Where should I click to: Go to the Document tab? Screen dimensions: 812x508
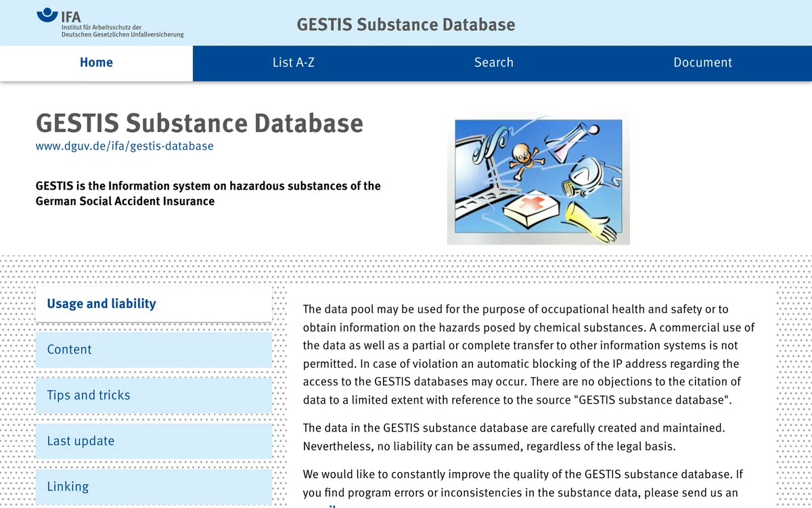tap(702, 63)
